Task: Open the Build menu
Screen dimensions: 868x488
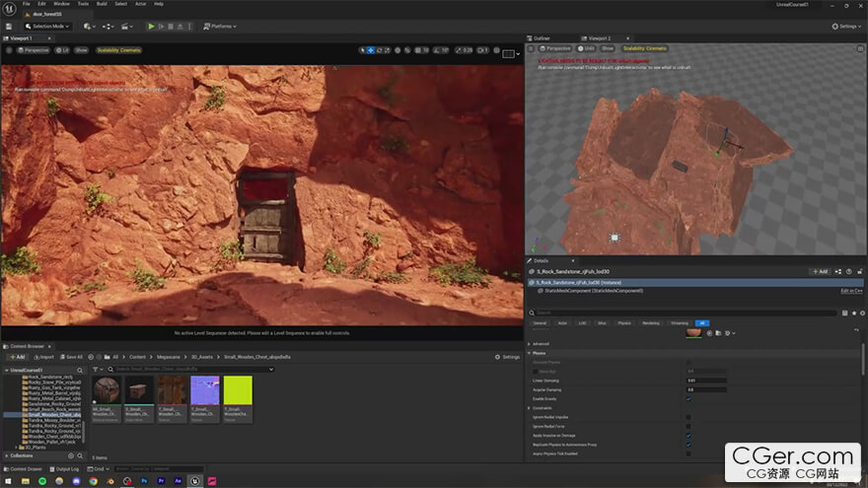Action: pyautogui.click(x=100, y=4)
